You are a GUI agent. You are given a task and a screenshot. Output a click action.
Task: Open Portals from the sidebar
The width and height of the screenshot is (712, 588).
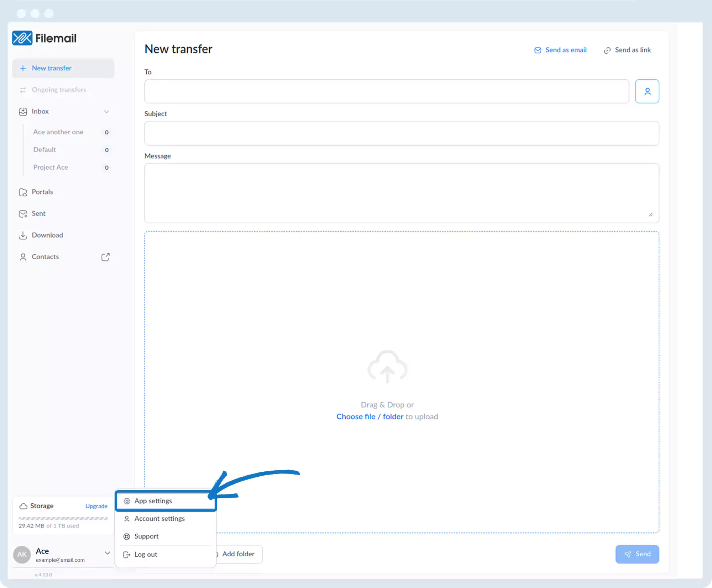42,192
